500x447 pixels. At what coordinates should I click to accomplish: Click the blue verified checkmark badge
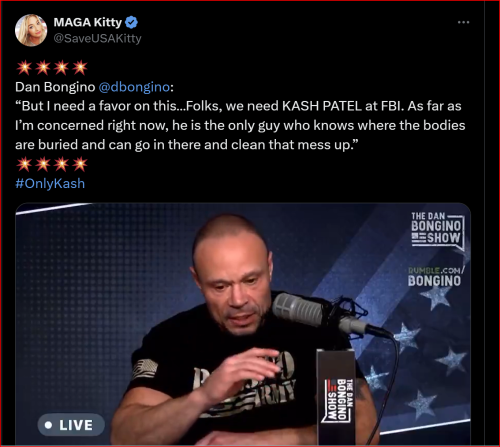[131, 22]
